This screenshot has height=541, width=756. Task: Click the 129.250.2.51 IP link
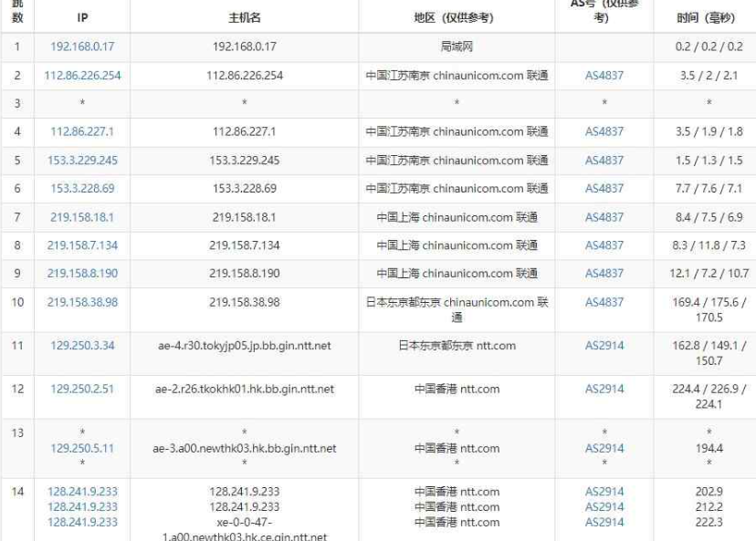coord(82,389)
